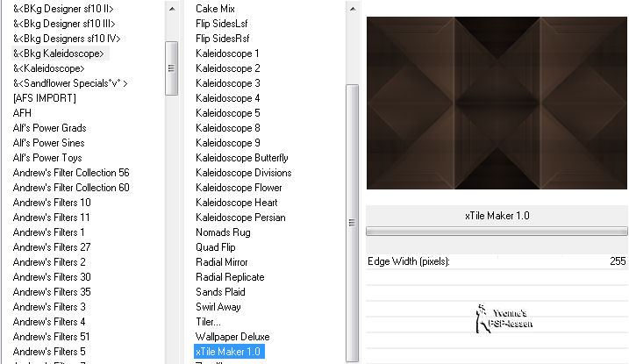Choose Kaleidoscope Heart filter
This screenshot has width=629, height=364.
(237, 203)
